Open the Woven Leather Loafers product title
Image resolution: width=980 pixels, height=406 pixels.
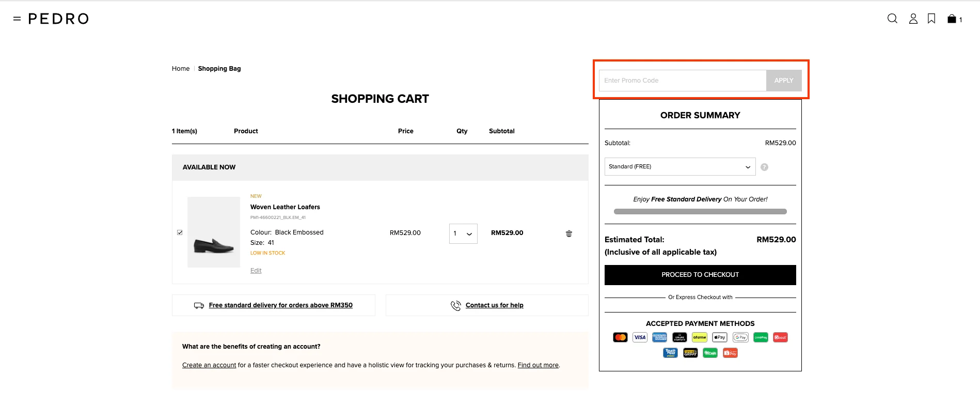285,207
